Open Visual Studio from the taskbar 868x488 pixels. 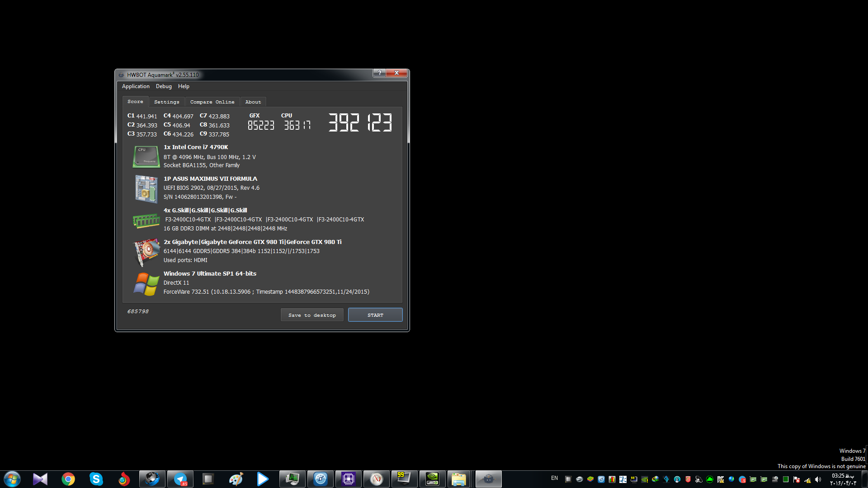pyautogui.click(x=40, y=479)
